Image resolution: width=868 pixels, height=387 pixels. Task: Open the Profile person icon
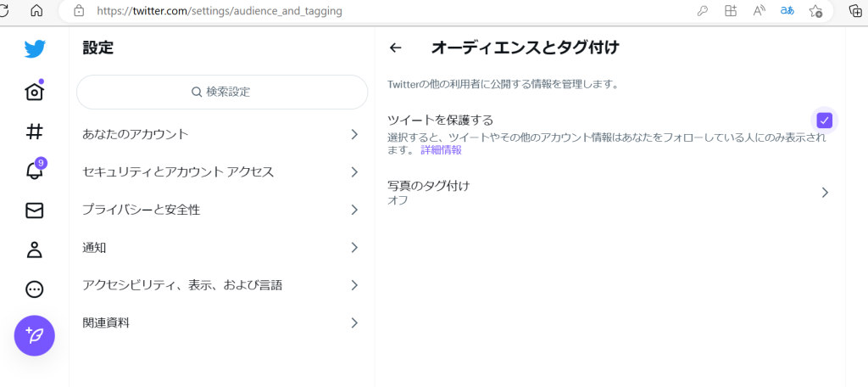35,250
